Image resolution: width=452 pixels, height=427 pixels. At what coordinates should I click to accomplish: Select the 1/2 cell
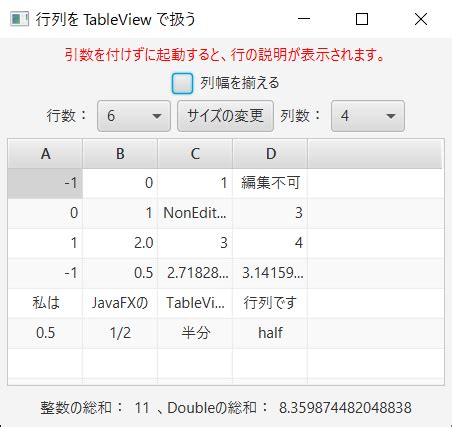tap(120, 333)
